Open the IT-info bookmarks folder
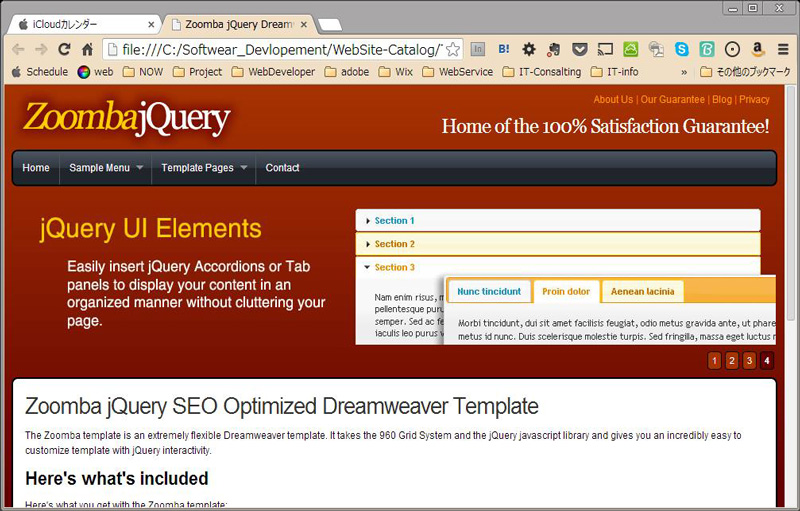Image resolution: width=800 pixels, height=511 pixels. coord(614,72)
